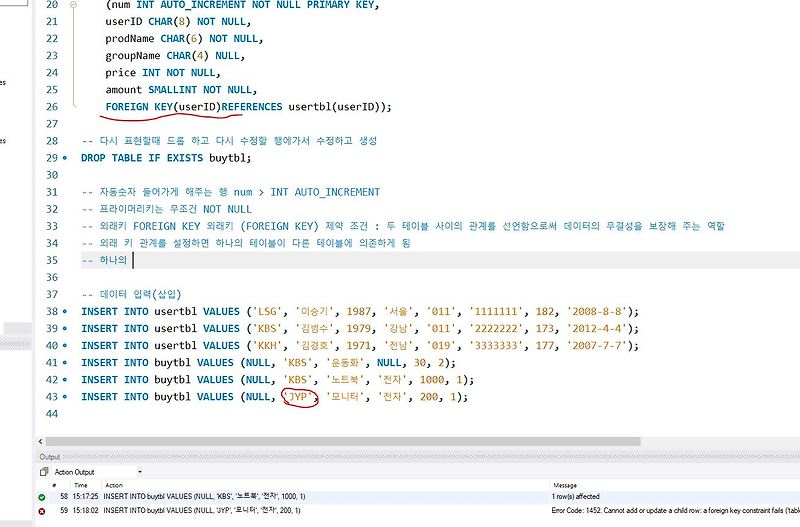Viewport: 800px width, 527px height.
Task: Click 'FOREIGN KEY(userID)REFERENCES' on line 26
Action: click(194, 107)
